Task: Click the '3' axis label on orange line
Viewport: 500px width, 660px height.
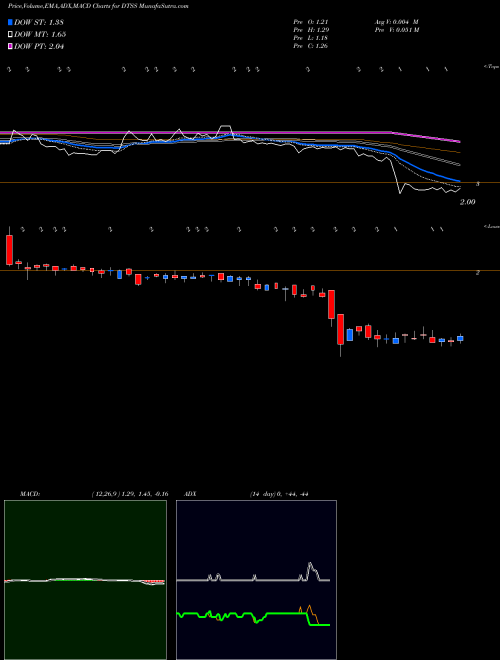Action: click(478, 184)
